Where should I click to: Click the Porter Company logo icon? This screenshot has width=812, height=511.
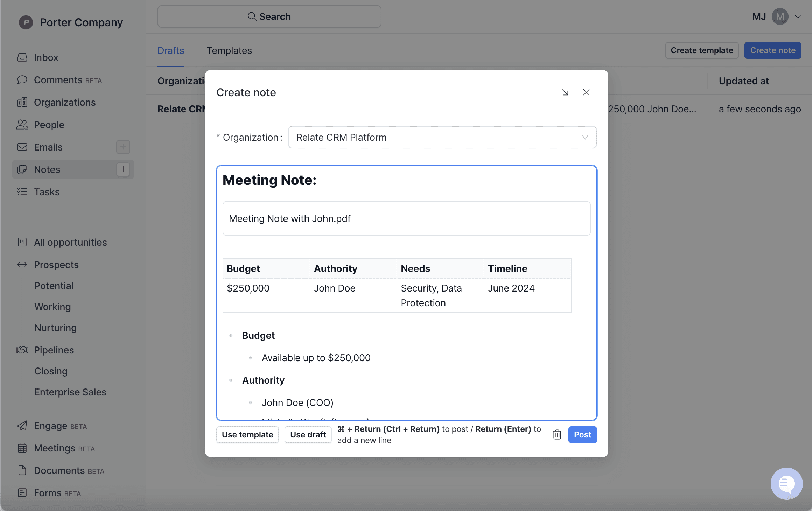pos(26,22)
